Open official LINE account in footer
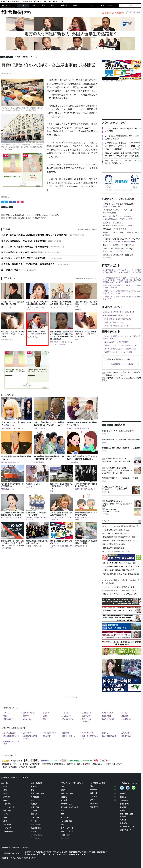Screen dimensions: 143x868 pyautogui.click(x=133, y=788)
